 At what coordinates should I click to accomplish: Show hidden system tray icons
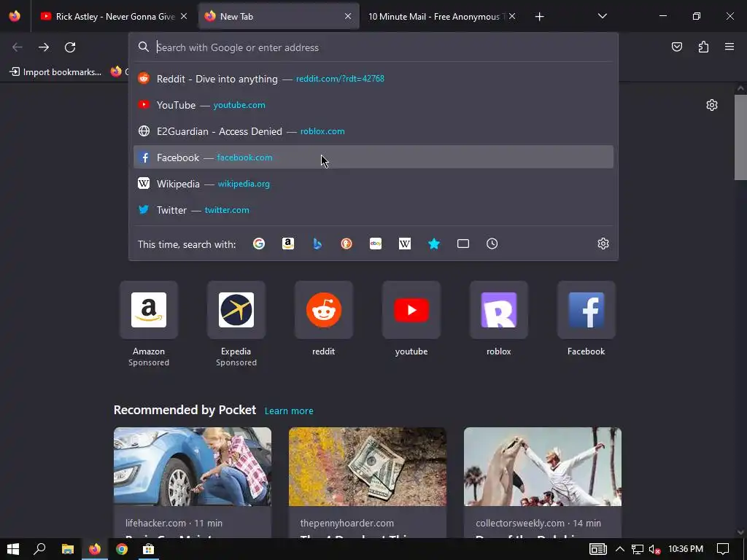(x=620, y=549)
